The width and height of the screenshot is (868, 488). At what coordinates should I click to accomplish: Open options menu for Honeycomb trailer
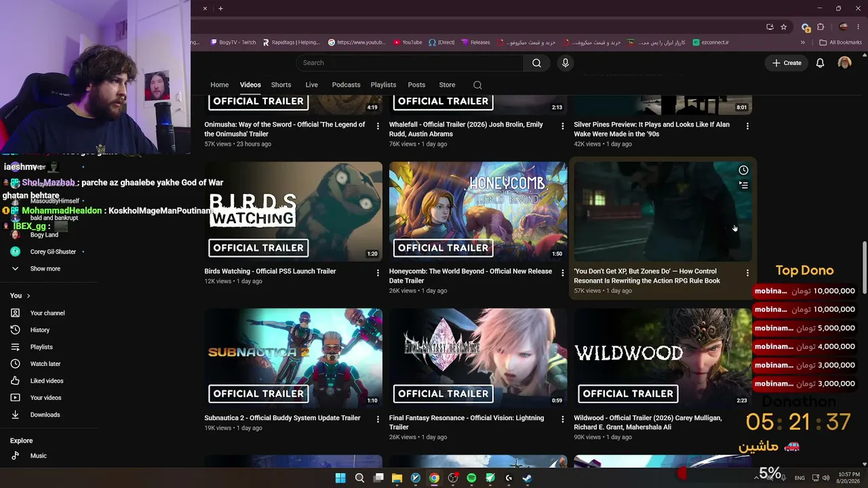562,272
